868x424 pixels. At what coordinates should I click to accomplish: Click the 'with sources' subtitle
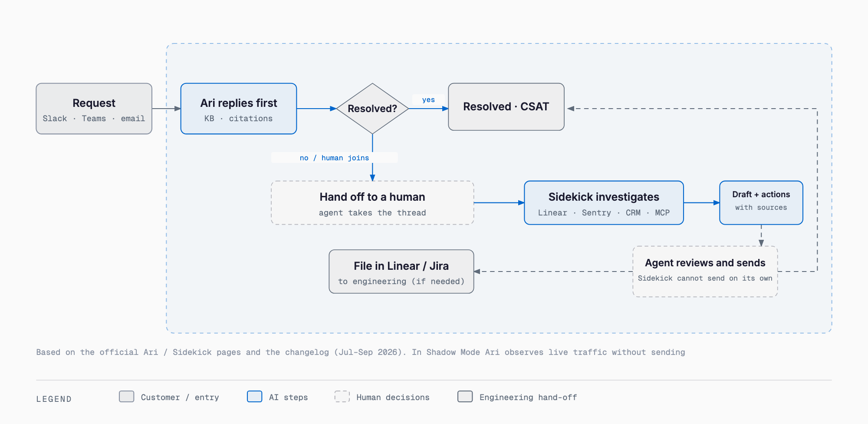[761, 208]
